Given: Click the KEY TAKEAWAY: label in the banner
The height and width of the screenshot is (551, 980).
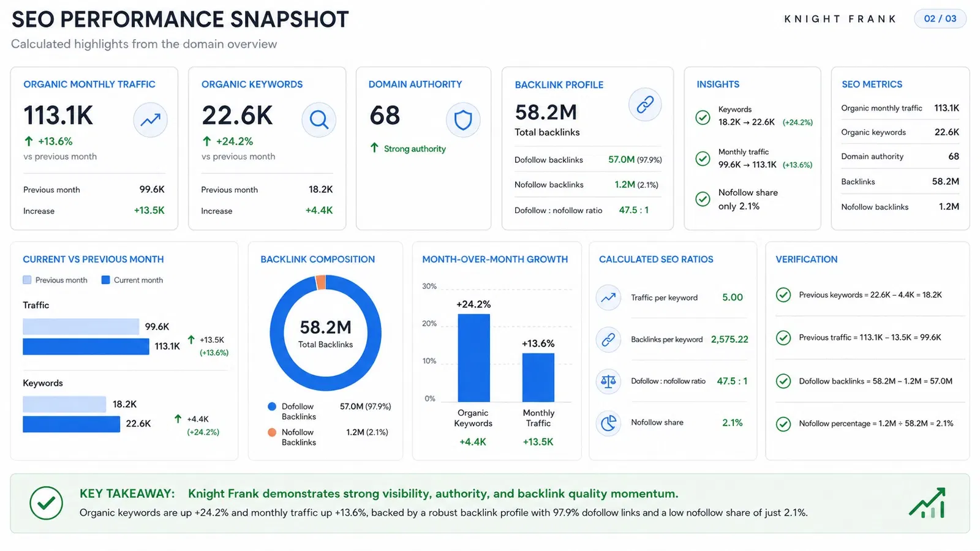Looking at the screenshot, I should [127, 493].
